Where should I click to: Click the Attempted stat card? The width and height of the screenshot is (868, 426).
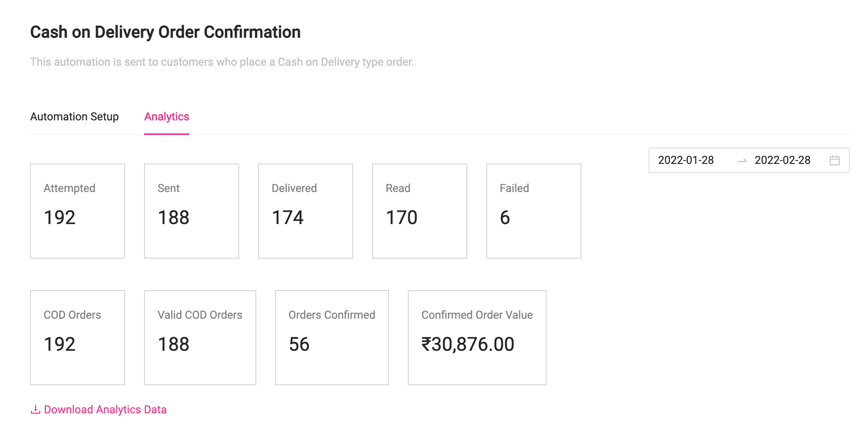pos(78,211)
